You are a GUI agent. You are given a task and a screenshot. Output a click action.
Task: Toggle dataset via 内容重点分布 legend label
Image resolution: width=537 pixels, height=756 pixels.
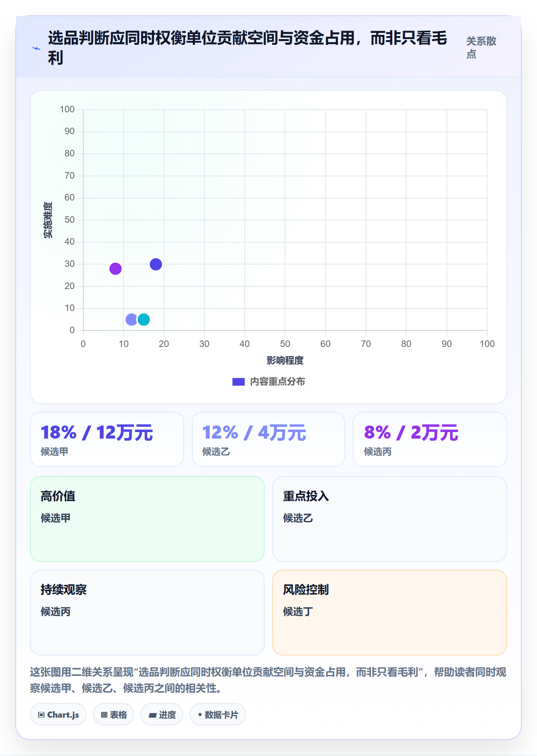pos(278,382)
